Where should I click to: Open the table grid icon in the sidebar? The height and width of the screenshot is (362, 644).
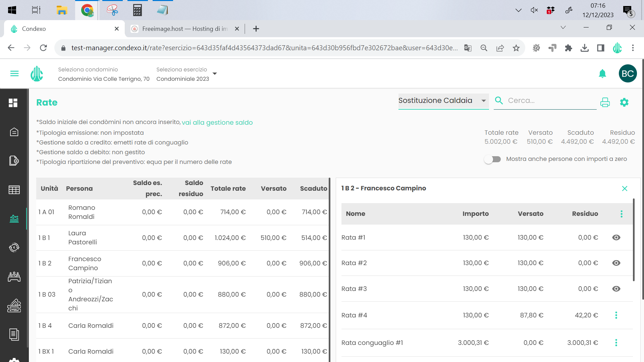click(x=14, y=190)
